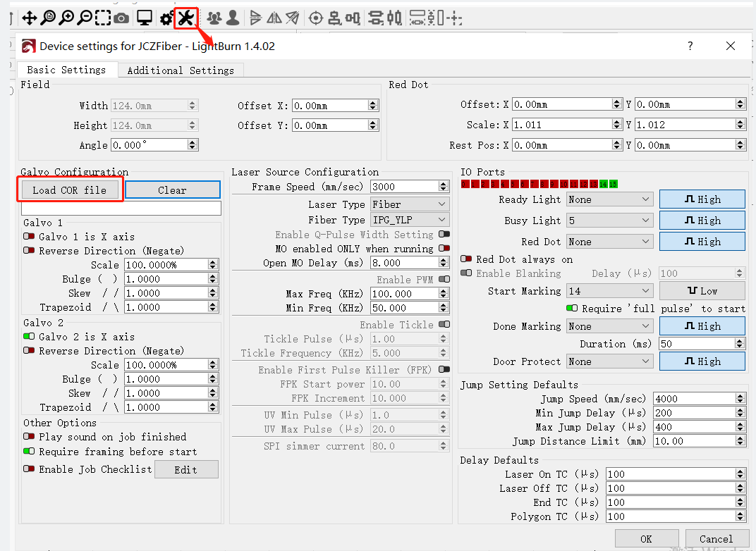Open the settings gears icon

(x=167, y=19)
